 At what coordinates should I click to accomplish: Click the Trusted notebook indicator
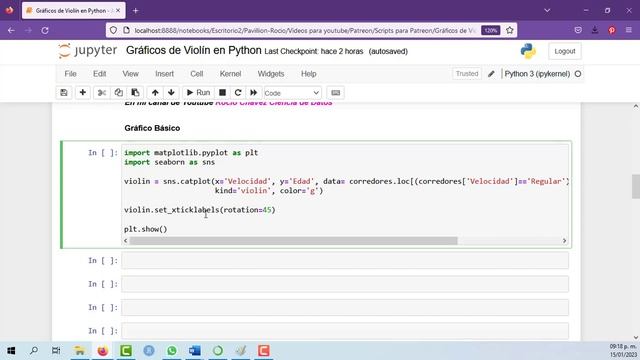[x=467, y=73]
